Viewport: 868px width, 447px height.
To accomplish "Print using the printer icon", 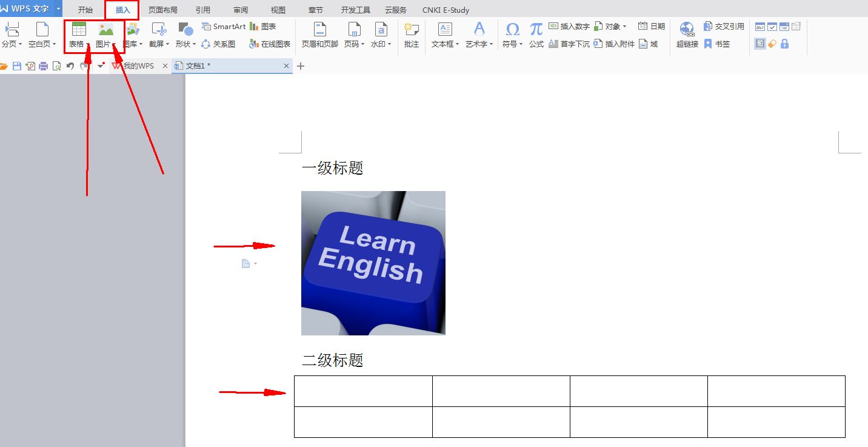I will tap(44, 66).
